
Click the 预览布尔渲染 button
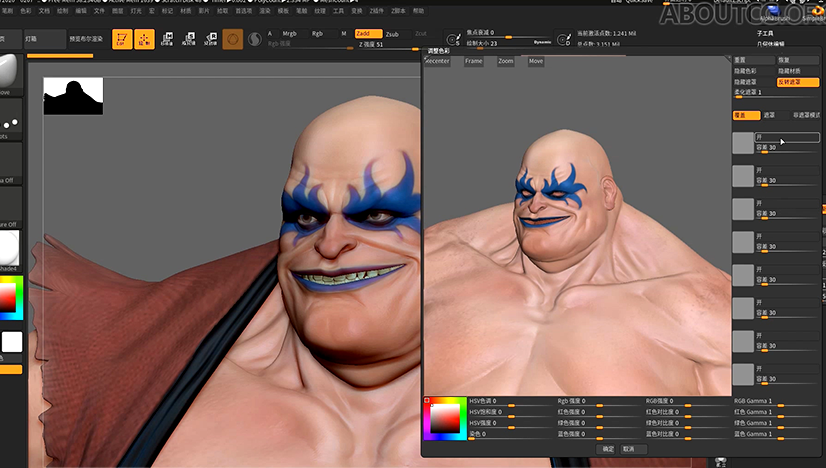[86, 39]
